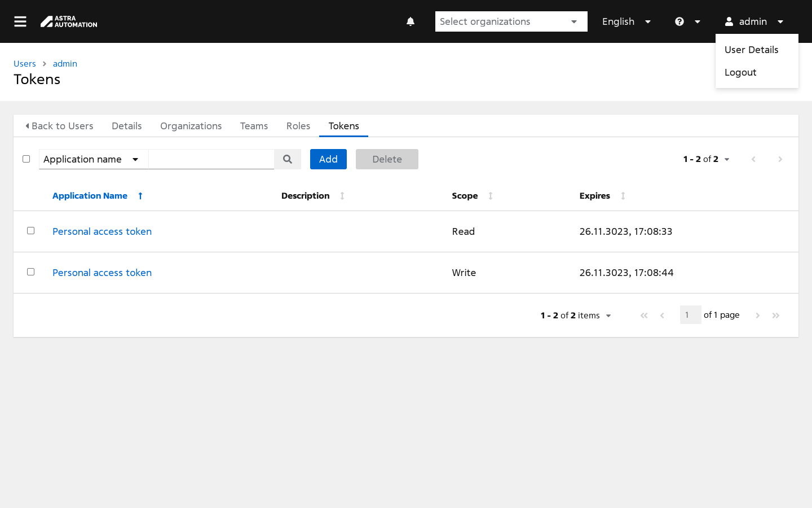
Task: Check the Read scope token row
Action: click(x=31, y=231)
